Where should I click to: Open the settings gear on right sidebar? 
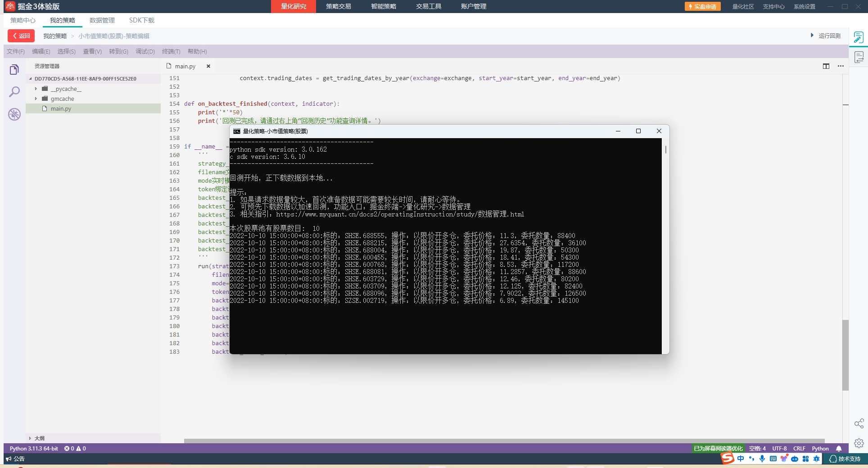(x=859, y=443)
